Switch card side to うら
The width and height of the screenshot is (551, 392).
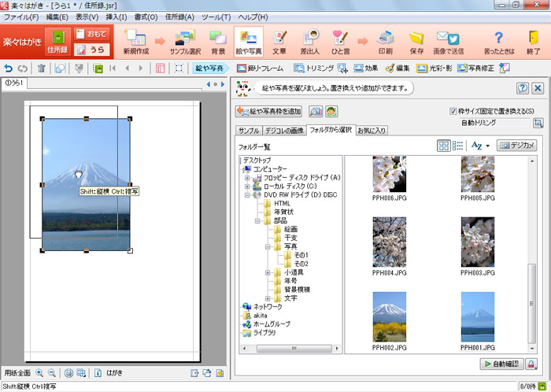click(x=92, y=50)
